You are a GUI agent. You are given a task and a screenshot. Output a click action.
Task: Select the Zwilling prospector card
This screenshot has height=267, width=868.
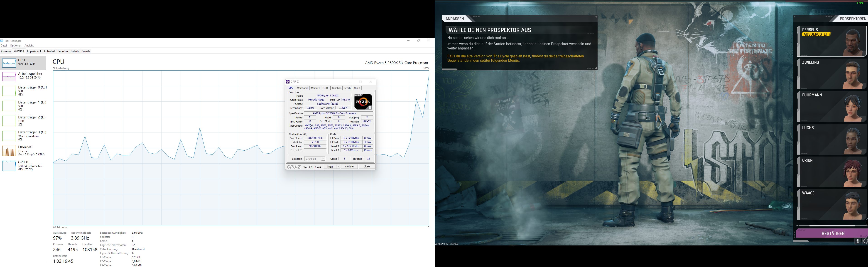tap(831, 74)
